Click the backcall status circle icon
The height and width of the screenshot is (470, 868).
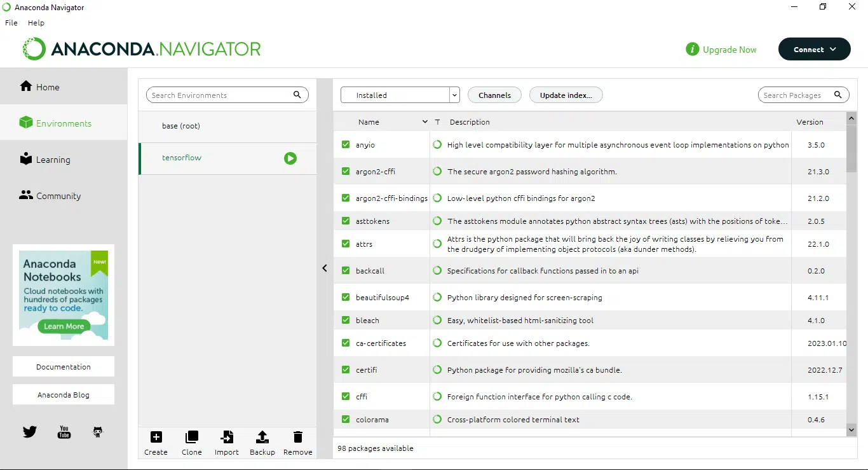(437, 270)
